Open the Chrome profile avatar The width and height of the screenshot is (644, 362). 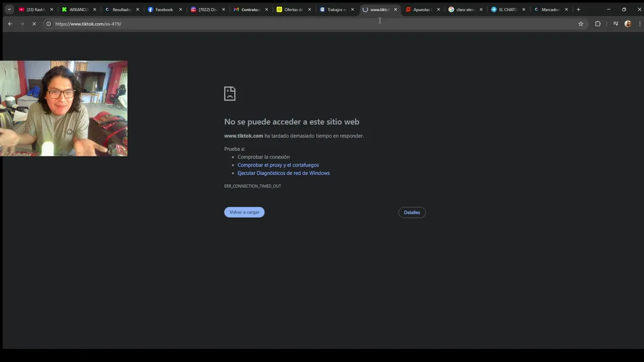[x=628, y=24]
